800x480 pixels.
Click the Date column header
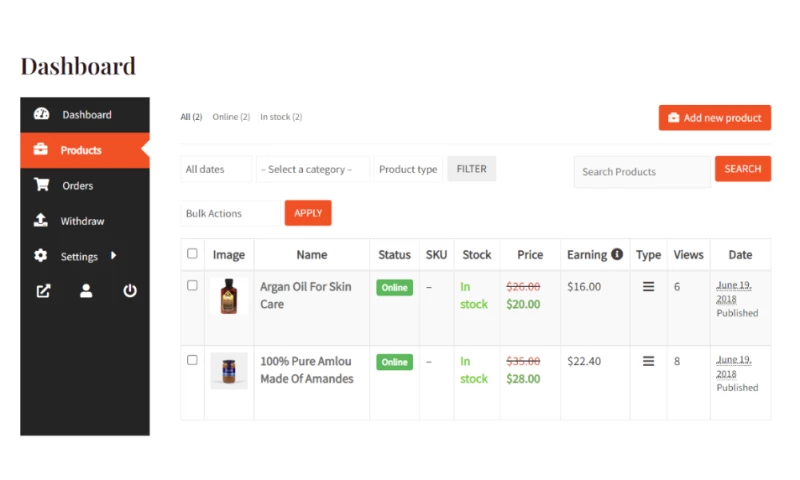(x=740, y=255)
